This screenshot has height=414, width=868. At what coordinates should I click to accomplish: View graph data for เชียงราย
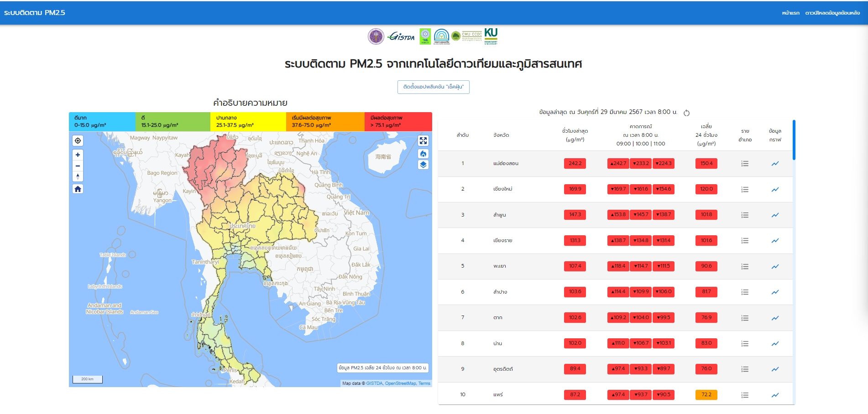click(775, 240)
